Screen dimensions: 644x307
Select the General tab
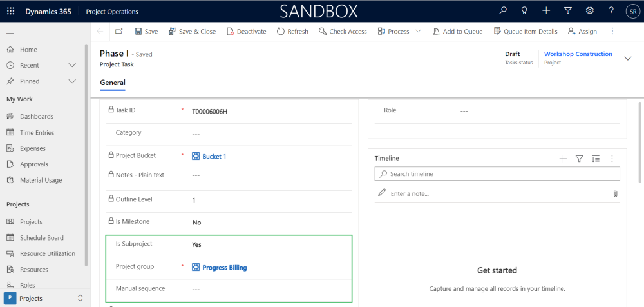pyautogui.click(x=113, y=83)
